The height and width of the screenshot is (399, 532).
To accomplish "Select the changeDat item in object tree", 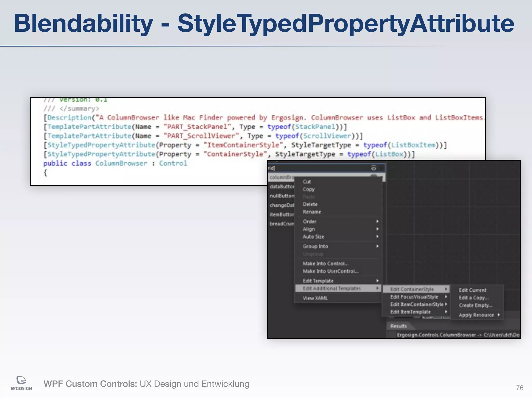I will (x=282, y=205).
